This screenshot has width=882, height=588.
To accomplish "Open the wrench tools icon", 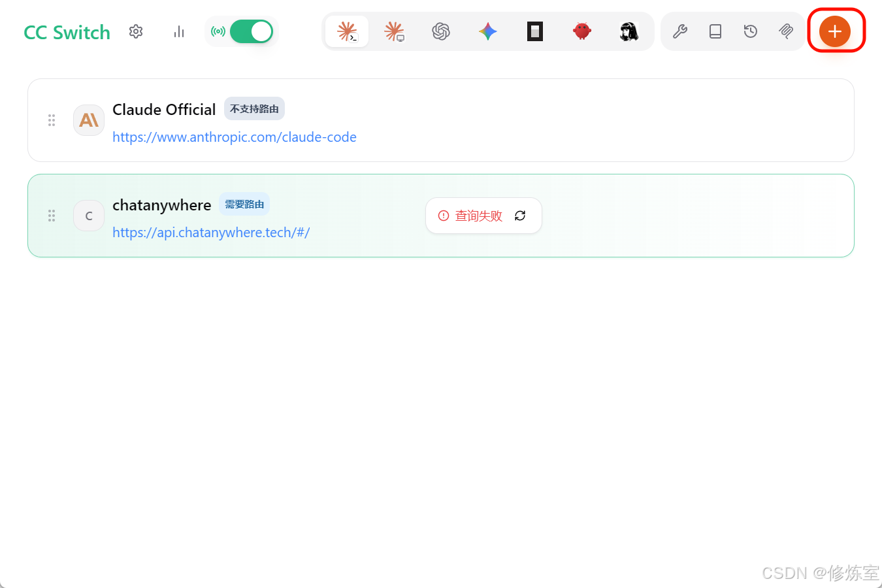I will pyautogui.click(x=680, y=31).
